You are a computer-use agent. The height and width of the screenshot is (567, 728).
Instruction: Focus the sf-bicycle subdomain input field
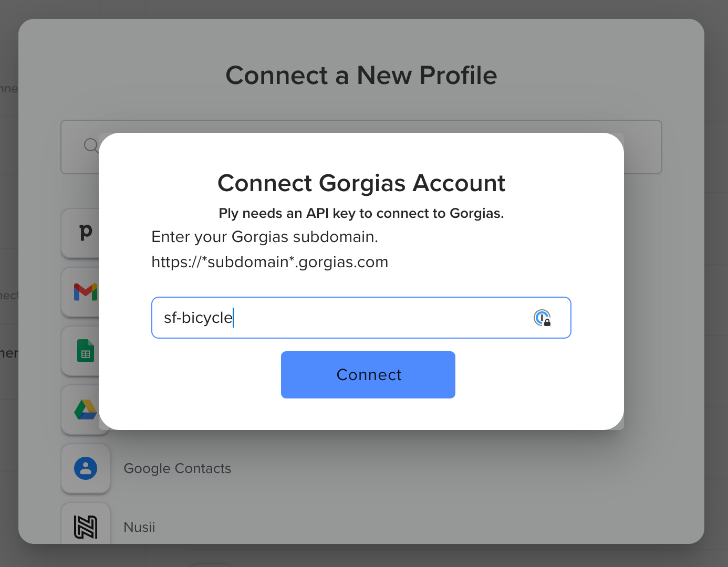click(361, 318)
